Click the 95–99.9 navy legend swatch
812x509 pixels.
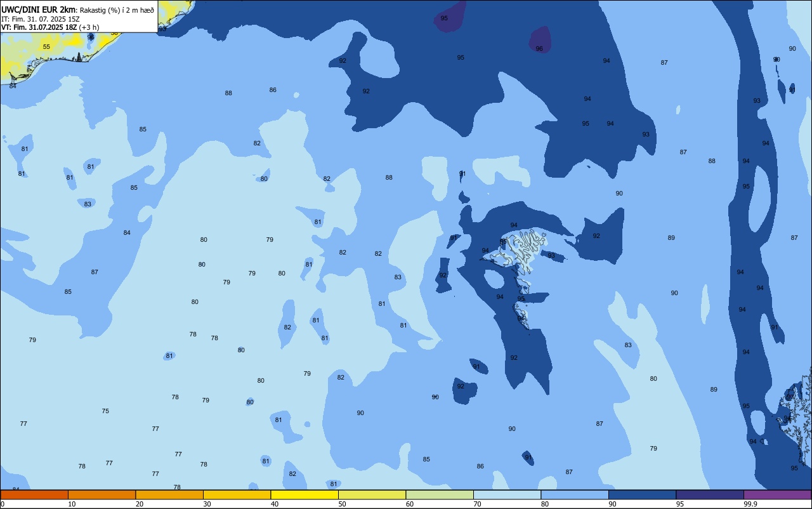coord(710,494)
